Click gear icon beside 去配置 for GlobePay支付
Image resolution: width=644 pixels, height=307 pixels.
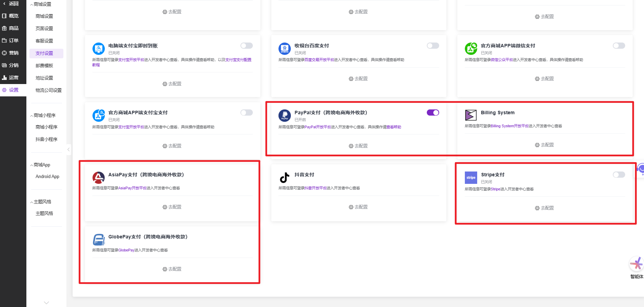tap(165, 269)
